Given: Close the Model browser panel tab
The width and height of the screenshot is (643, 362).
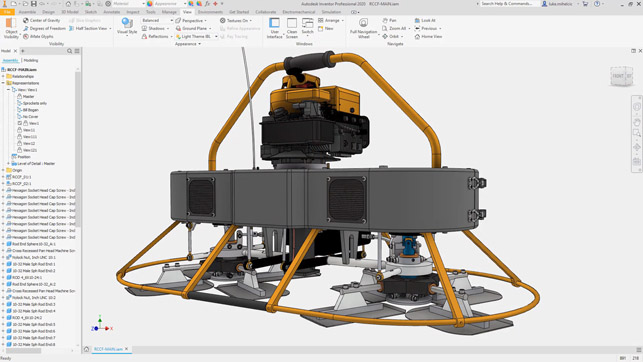Looking at the screenshot, I should [x=16, y=51].
